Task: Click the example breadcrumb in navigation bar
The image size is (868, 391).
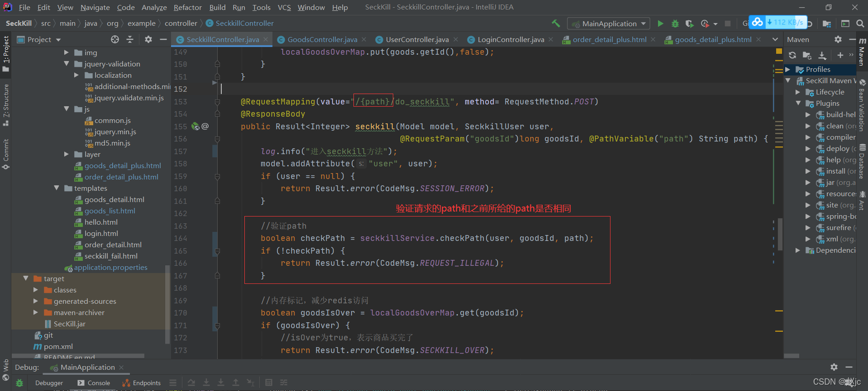Action: [x=141, y=23]
